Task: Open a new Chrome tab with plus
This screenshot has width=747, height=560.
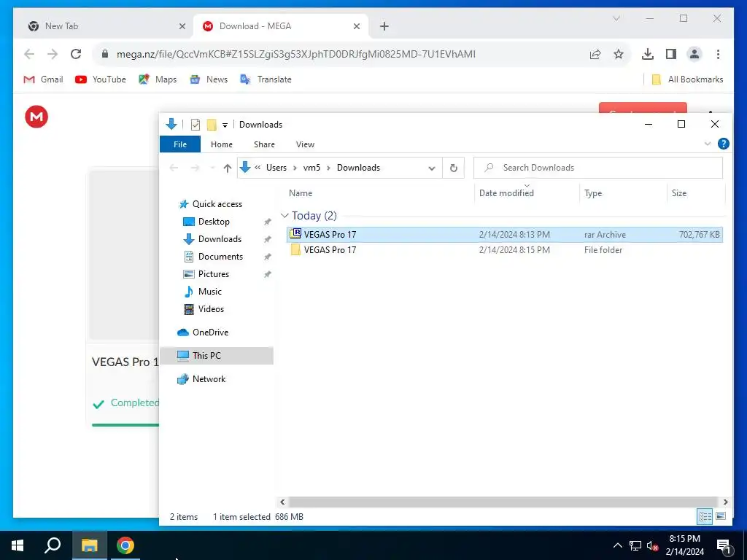Action: tap(384, 26)
